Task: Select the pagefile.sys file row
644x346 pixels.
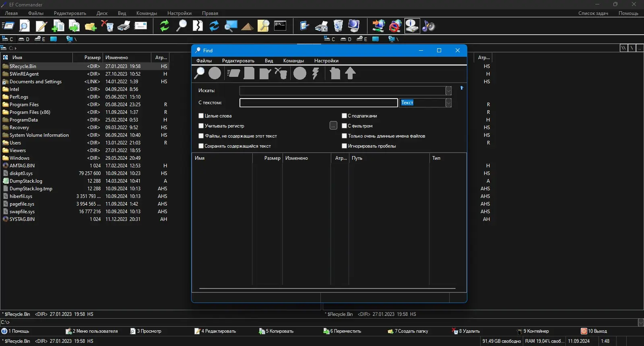Action: click(85, 204)
